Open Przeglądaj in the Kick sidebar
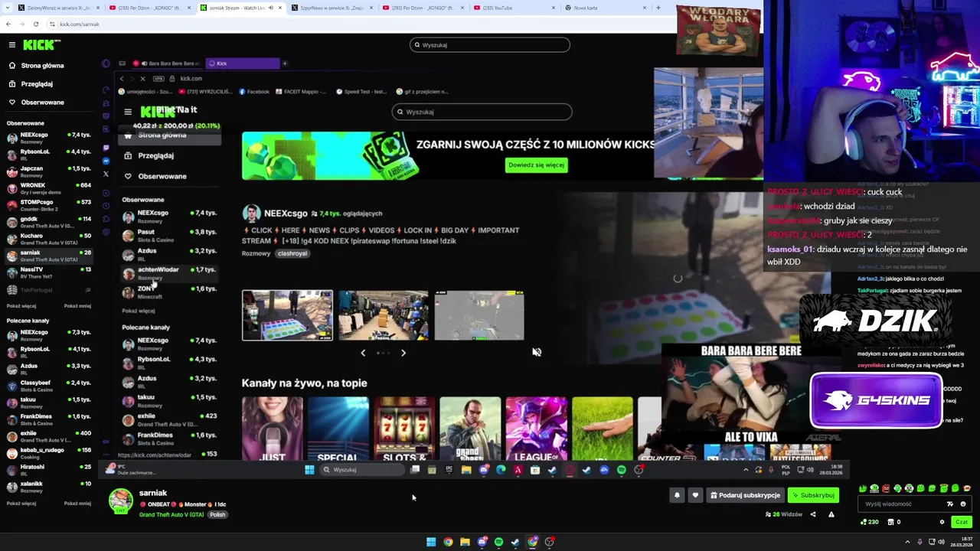This screenshot has height=551, width=980. (x=31, y=83)
